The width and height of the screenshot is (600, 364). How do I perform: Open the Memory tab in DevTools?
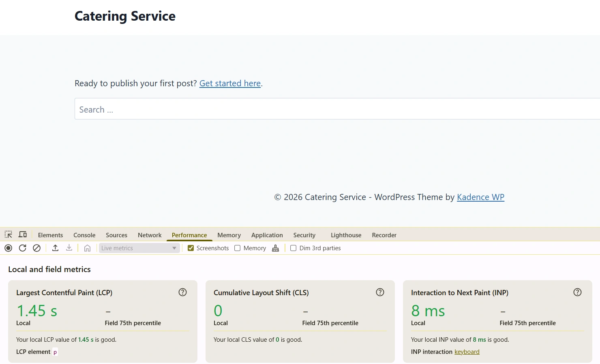pos(229,235)
